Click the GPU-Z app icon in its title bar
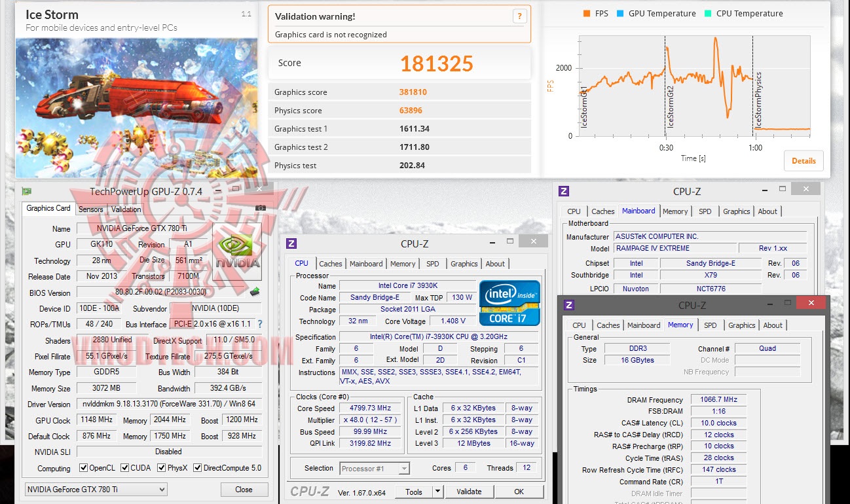Screen dimensions: 850x504 [x=27, y=191]
